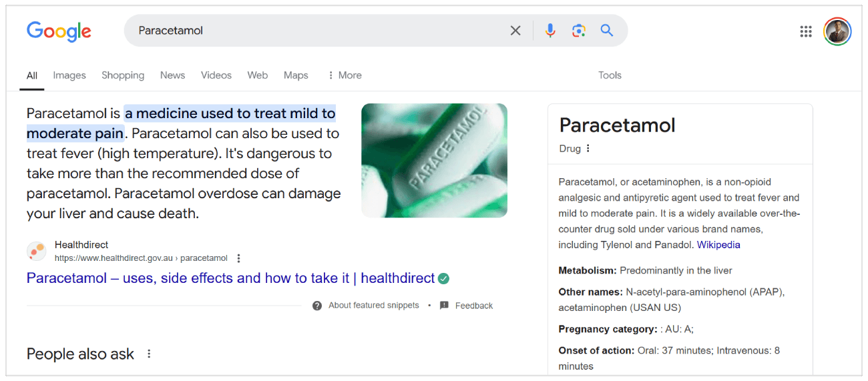Click the Google logo

pos(59,31)
